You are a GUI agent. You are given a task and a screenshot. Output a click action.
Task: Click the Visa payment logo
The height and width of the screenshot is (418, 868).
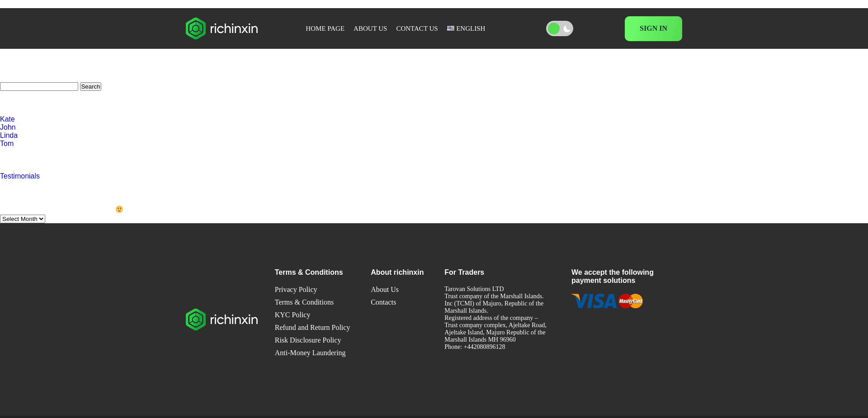594,301
